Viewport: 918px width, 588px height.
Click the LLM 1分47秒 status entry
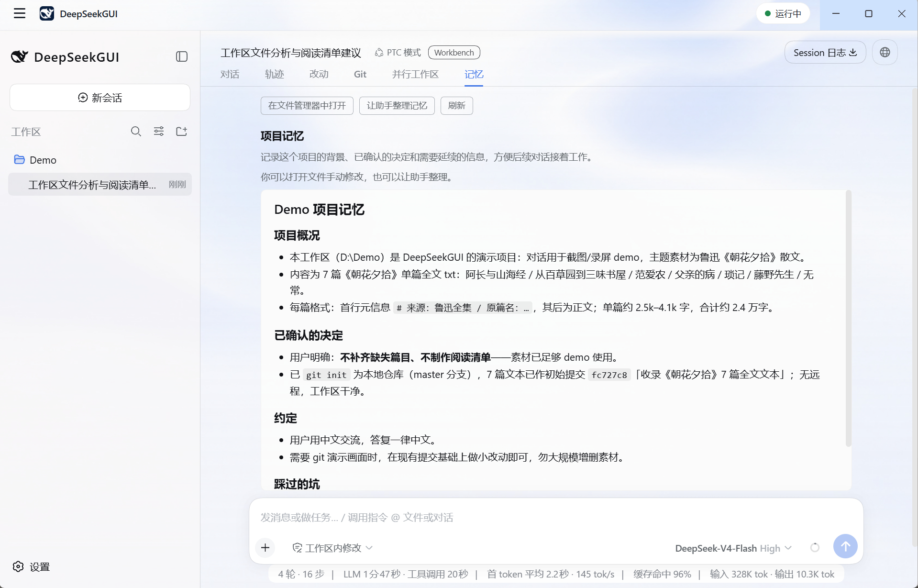(372, 574)
